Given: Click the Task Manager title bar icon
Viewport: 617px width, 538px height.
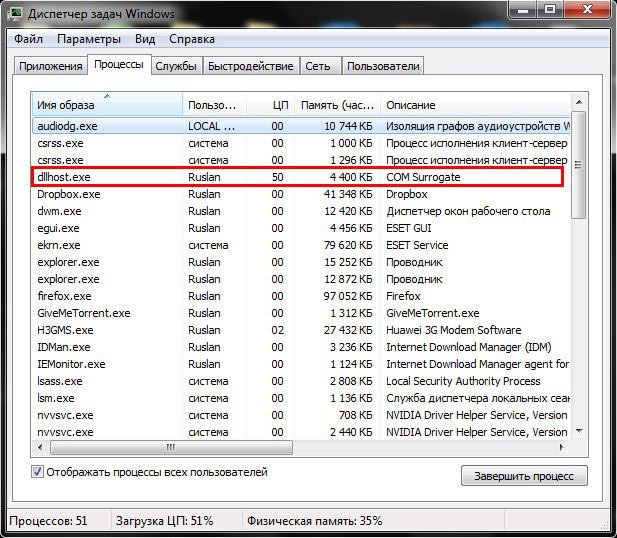Looking at the screenshot, I should [x=16, y=14].
